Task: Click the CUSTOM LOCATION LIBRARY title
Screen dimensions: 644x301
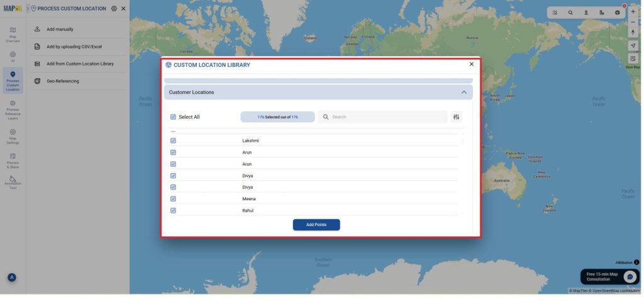Action: 212,65
